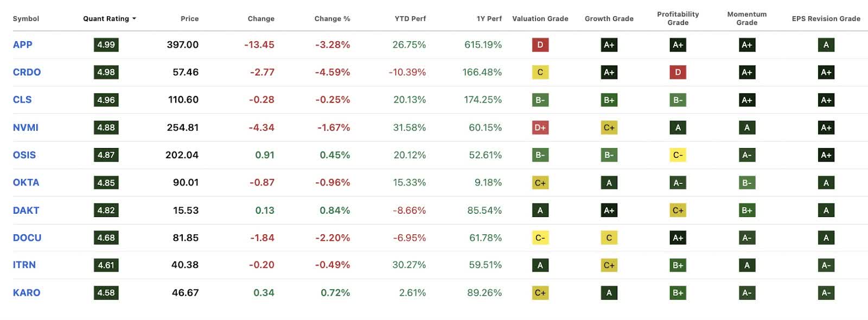The image size is (868, 320).
Task: Select CRDO's D Profitability Grade badge
Action: (678, 72)
